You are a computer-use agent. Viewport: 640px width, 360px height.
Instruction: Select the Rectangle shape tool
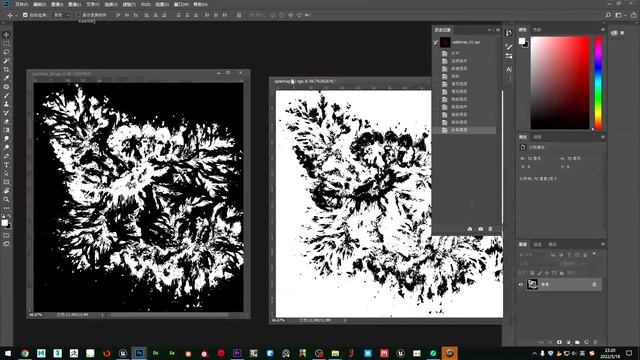[6, 182]
